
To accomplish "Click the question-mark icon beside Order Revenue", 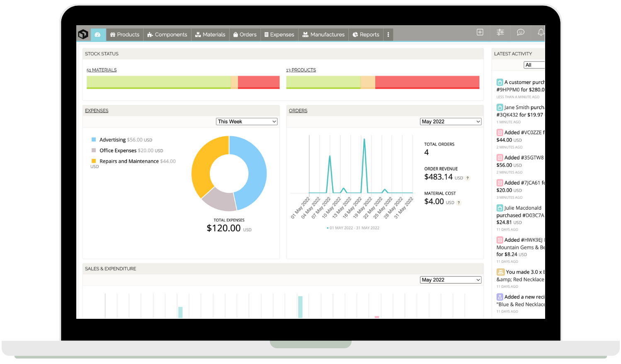I will click(467, 178).
